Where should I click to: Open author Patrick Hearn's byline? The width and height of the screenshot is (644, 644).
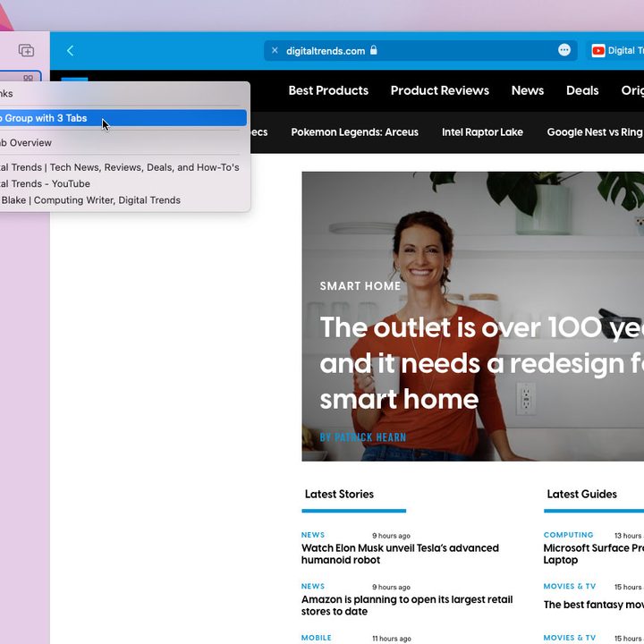coord(362,437)
